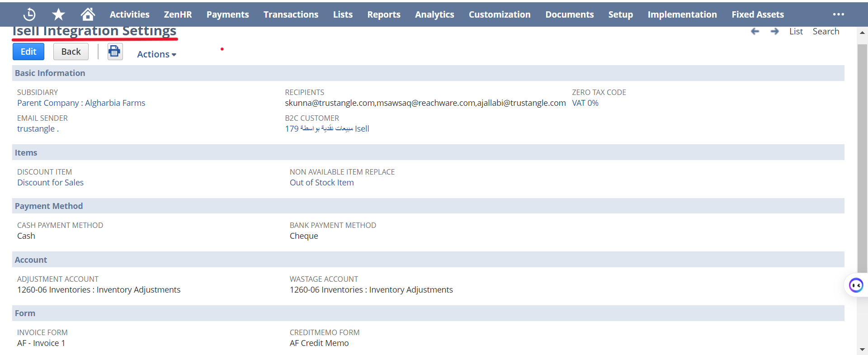Image resolution: width=868 pixels, height=355 pixels.
Task: Click the BANK PAYMENT METHOD label
Action: click(x=333, y=225)
